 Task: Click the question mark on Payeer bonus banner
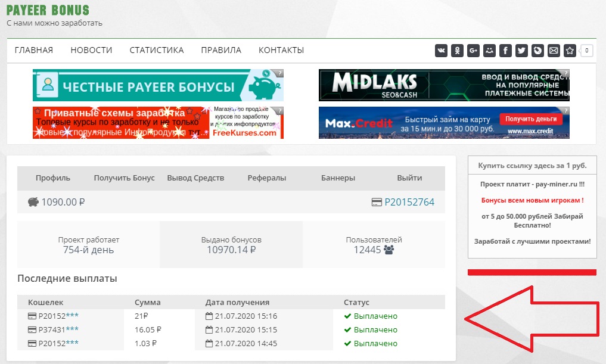[x=279, y=73]
